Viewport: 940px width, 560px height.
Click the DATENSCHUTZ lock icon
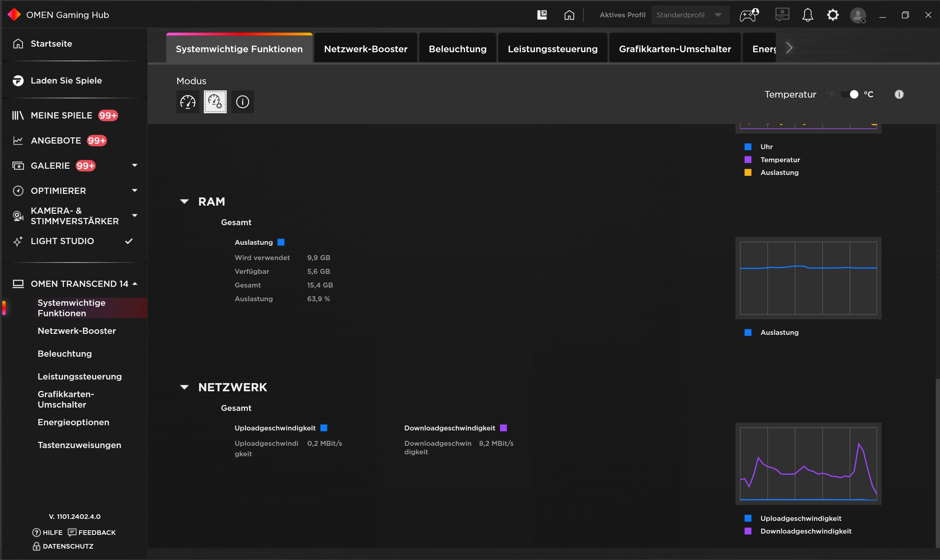[37, 546]
